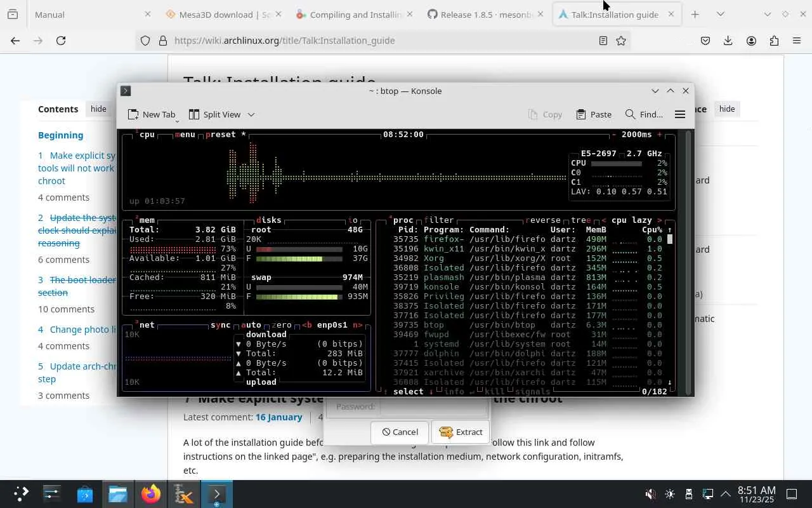Toggle btop net zero option
The image size is (812, 508).
(x=282, y=325)
